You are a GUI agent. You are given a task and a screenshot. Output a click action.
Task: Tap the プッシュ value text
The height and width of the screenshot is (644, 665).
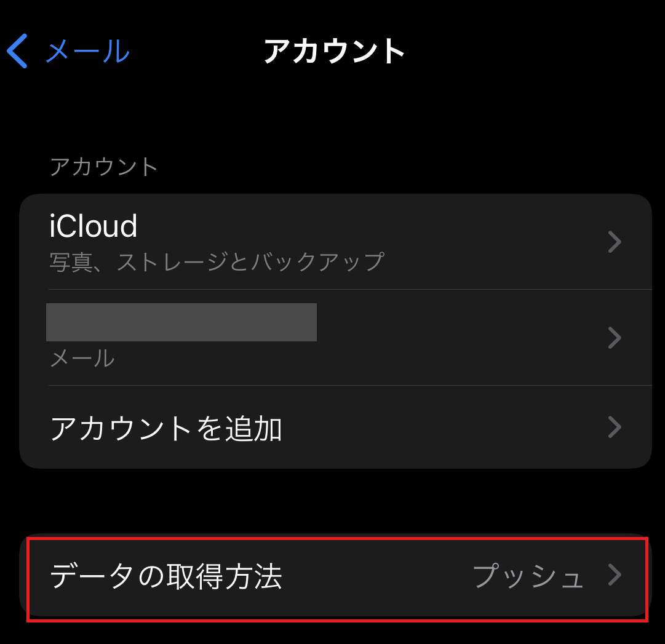tap(527, 577)
